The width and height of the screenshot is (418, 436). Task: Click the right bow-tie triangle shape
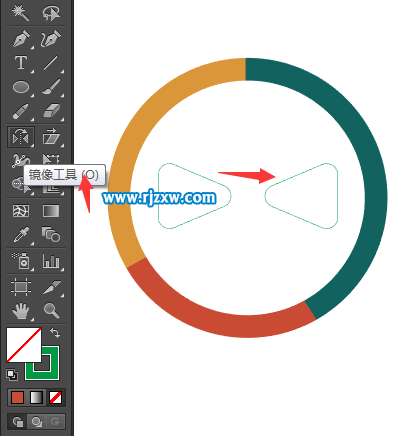pos(302,196)
